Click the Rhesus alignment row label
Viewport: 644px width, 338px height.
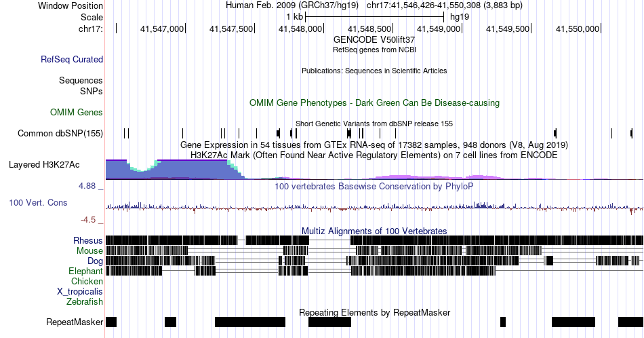pos(88,240)
